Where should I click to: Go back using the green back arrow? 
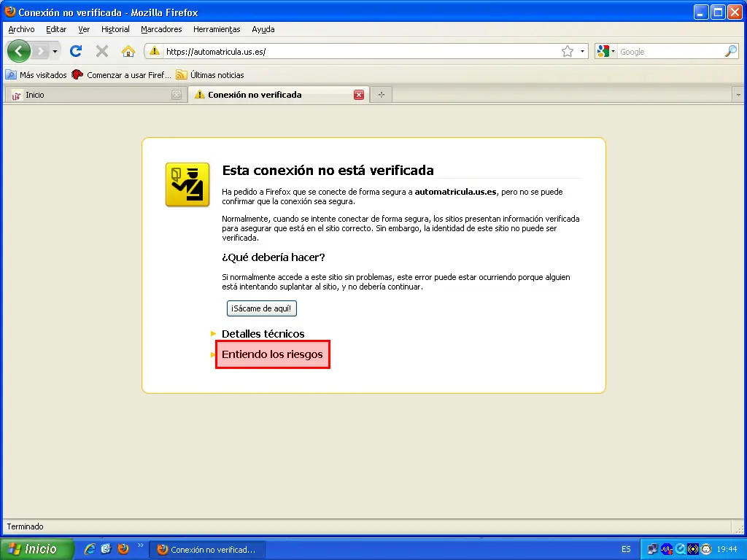[19, 52]
